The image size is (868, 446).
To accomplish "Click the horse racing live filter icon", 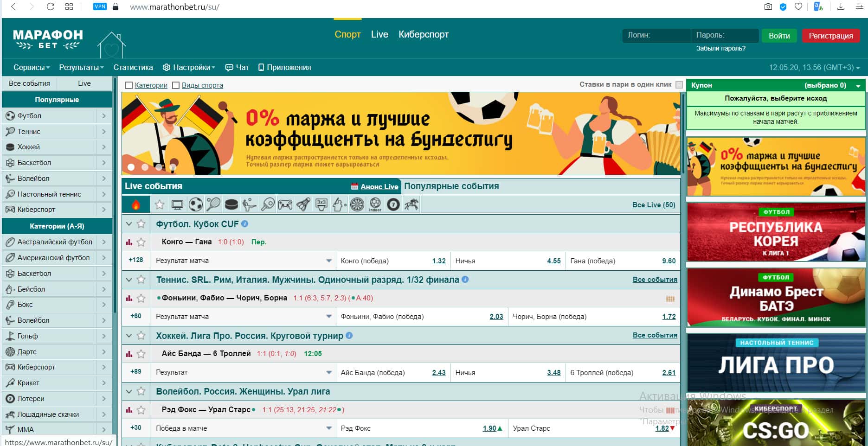I will pos(411,204).
